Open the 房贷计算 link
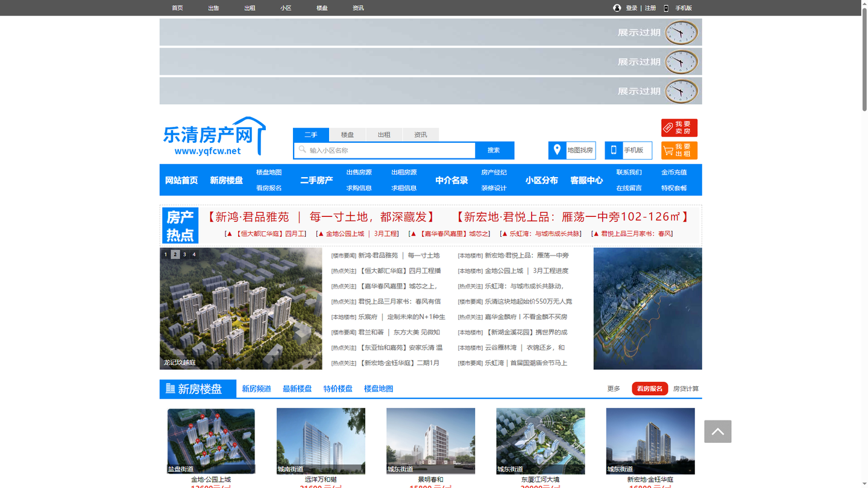Screen dimensions: 868x488 click(x=686, y=389)
